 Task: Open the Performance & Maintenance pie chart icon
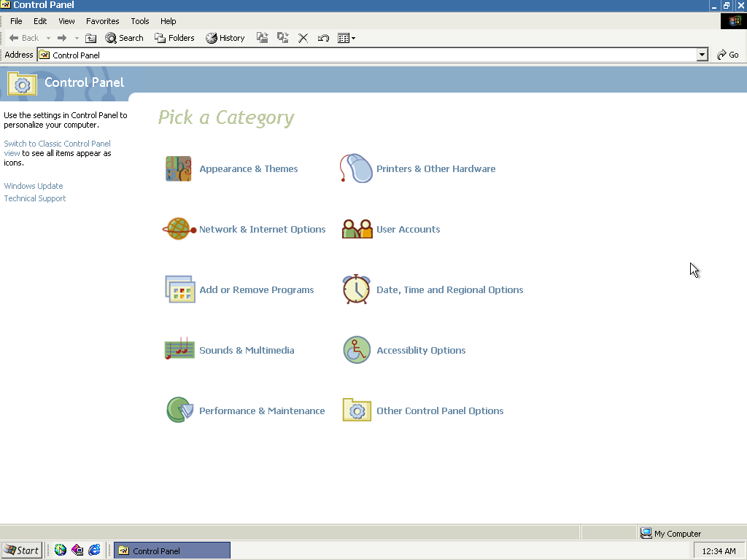pos(179,411)
